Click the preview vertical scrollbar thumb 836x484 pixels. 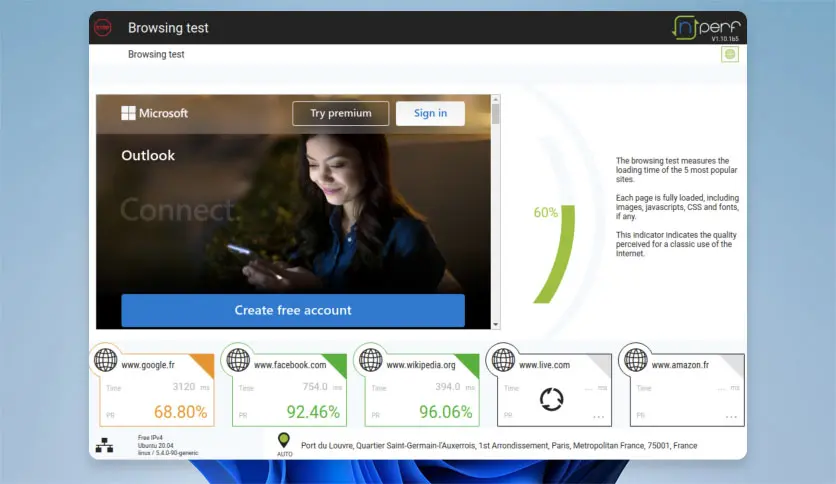click(496, 114)
